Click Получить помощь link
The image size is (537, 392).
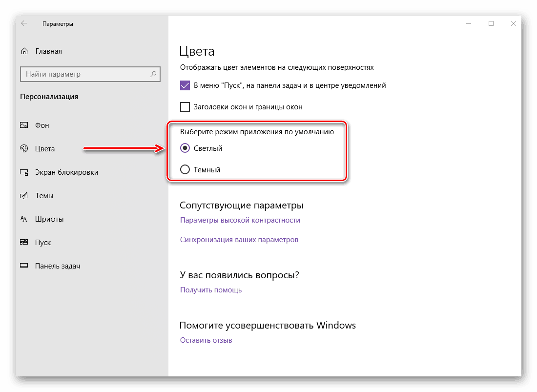(x=211, y=290)
